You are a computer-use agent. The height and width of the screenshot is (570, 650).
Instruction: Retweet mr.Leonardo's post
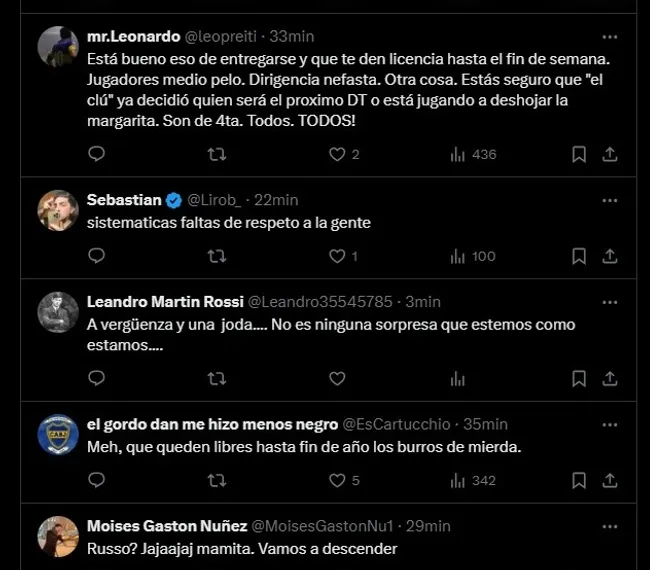[216, 154]
